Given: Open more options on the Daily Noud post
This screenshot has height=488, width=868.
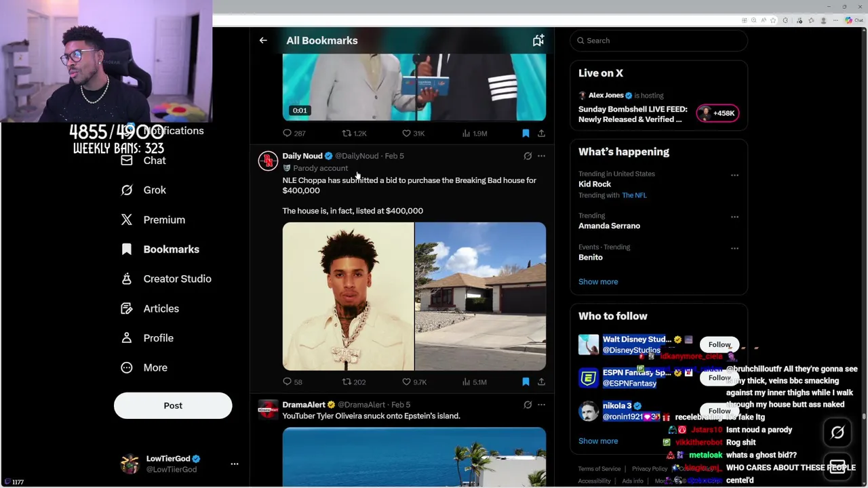Looking at the screenshot, I should pos(541,156).
